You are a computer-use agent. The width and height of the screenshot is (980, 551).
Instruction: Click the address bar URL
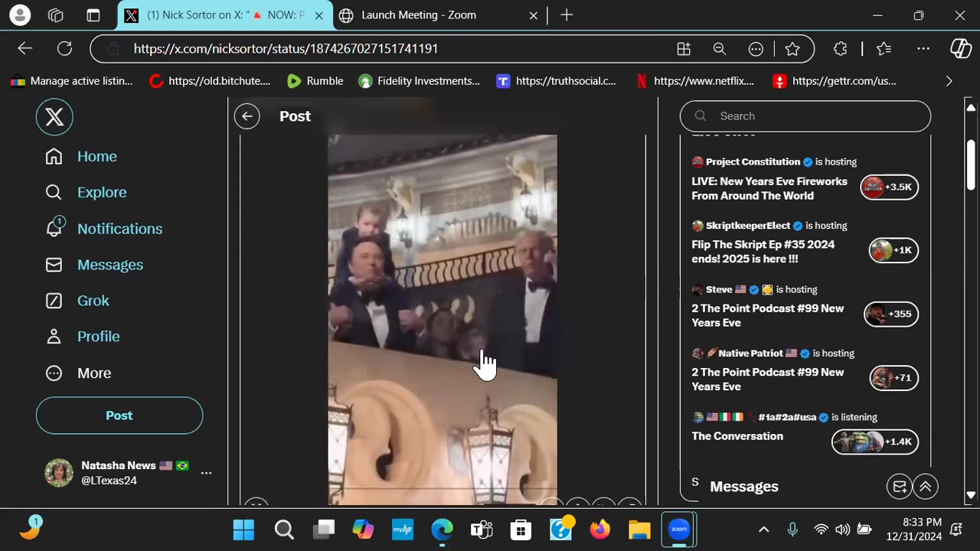pos(286,48)
